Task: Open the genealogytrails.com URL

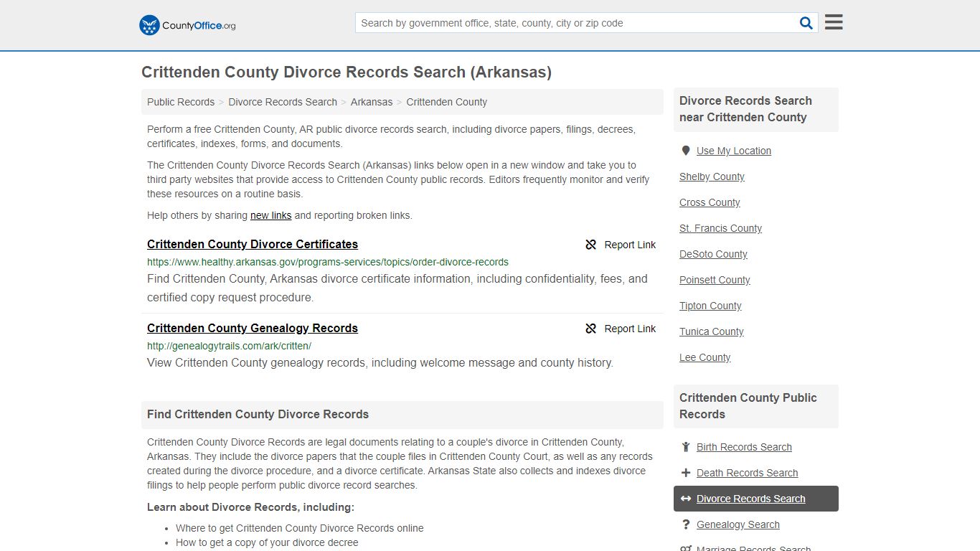Action: [229, 346]
